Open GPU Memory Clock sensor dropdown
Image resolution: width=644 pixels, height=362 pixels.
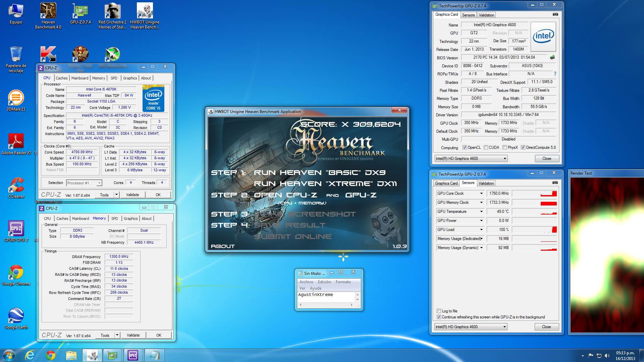[x=481, y=202]
